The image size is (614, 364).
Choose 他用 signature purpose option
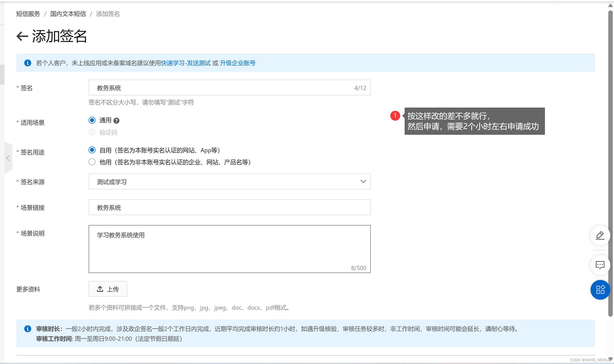[x=92, y=162]
